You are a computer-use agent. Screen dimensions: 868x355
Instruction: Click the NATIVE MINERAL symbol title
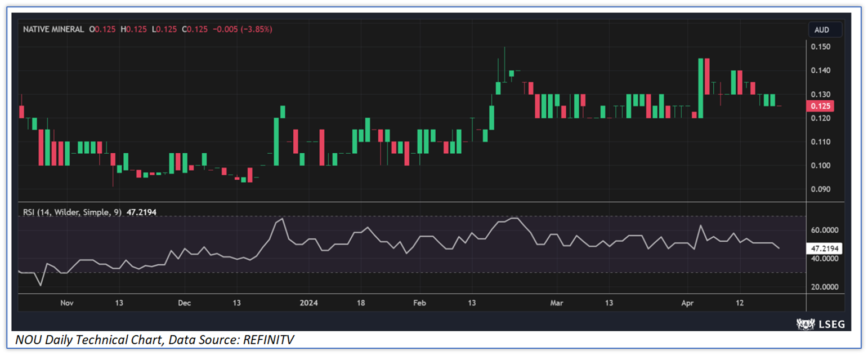click(53, 29)
